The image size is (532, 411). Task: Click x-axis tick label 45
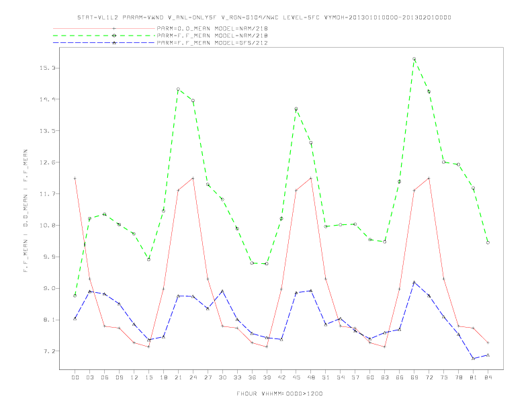(296, 377)
